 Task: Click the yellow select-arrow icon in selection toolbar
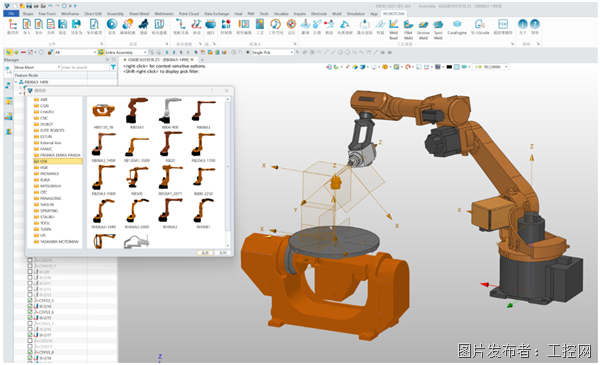[x=9, y=52]
